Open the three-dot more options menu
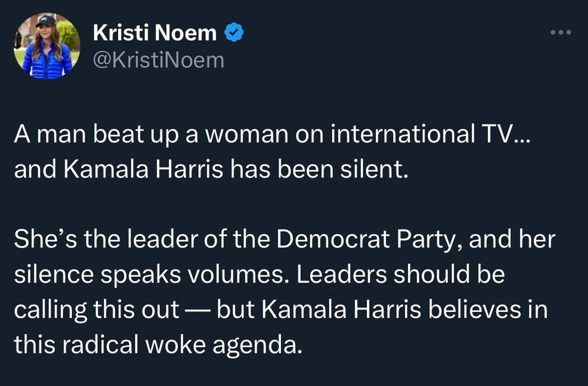 point(560,32)
